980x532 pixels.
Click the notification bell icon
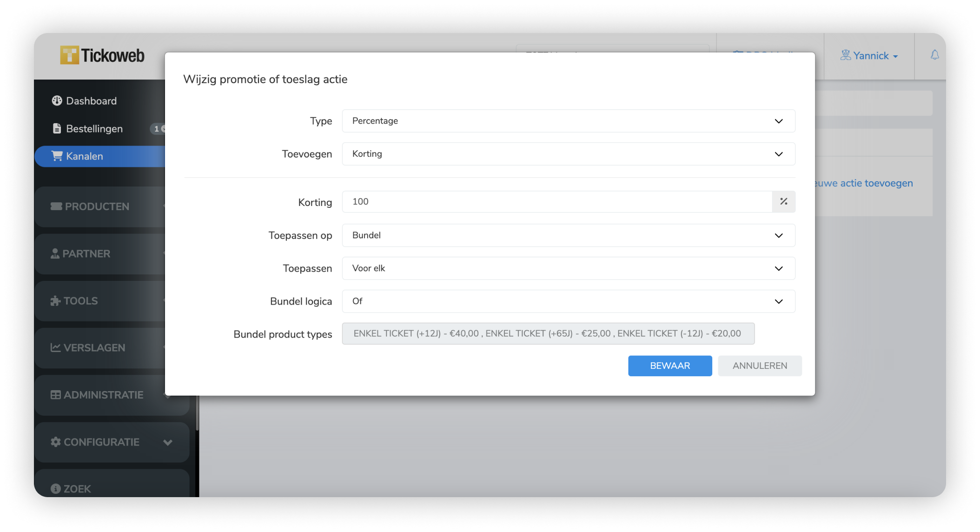coord(934,55)
